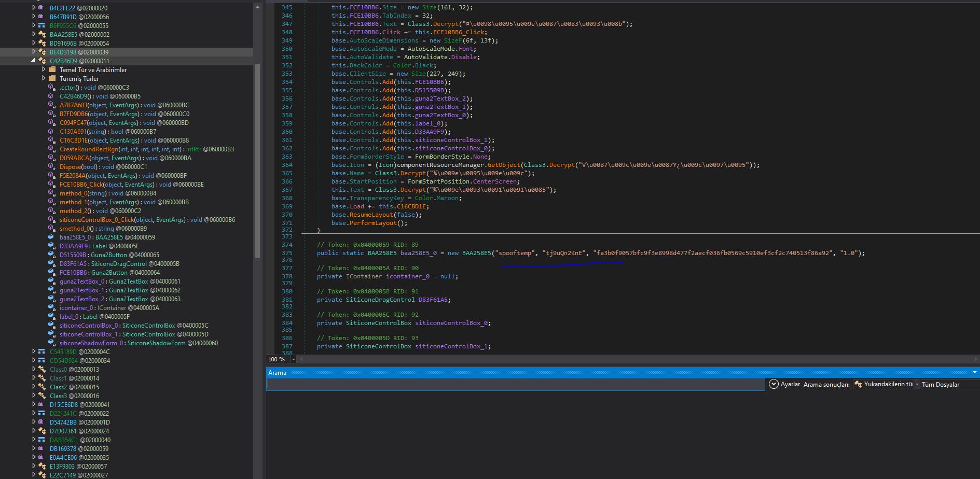Open the 100 % zoom dropdown
Screen dimensions: 980x479
(x=294, y=359)
